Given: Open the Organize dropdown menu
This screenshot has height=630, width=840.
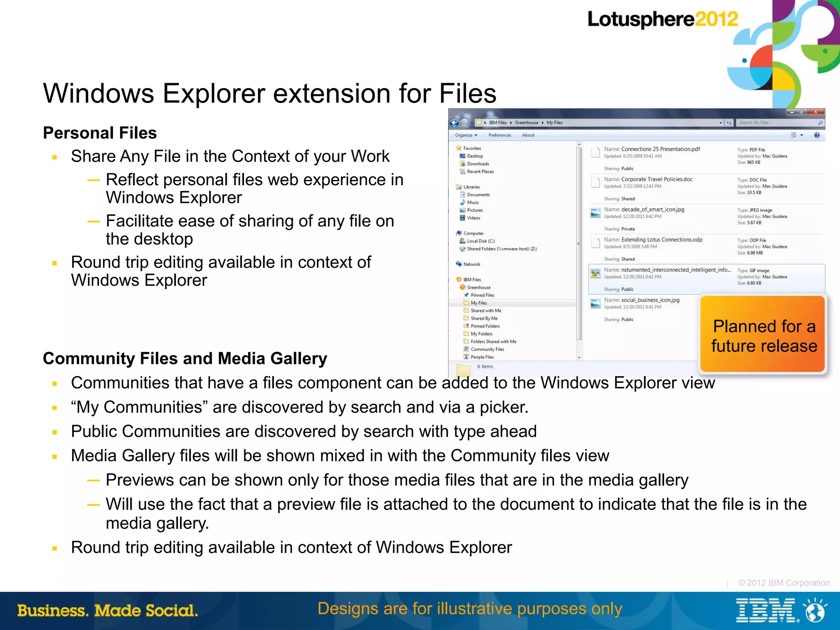Looking at the screenshot, I should click(x=466, y=135).
